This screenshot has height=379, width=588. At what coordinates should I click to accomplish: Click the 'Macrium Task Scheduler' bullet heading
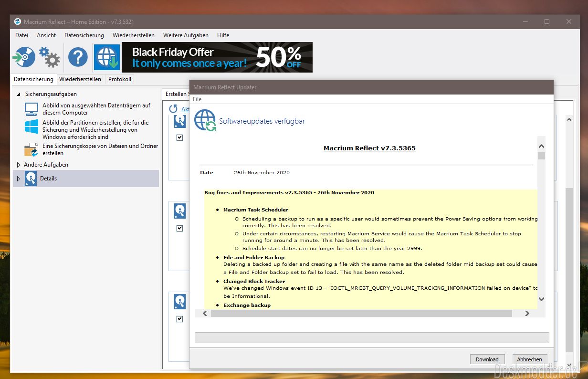click(x=256, y=210)
